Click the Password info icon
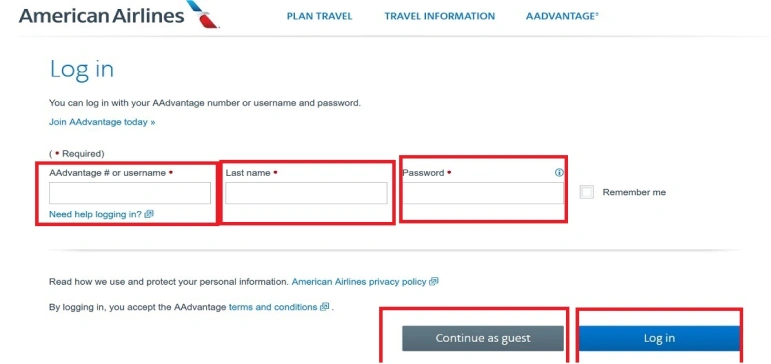771x364 pixels. (x=559, y=173)
